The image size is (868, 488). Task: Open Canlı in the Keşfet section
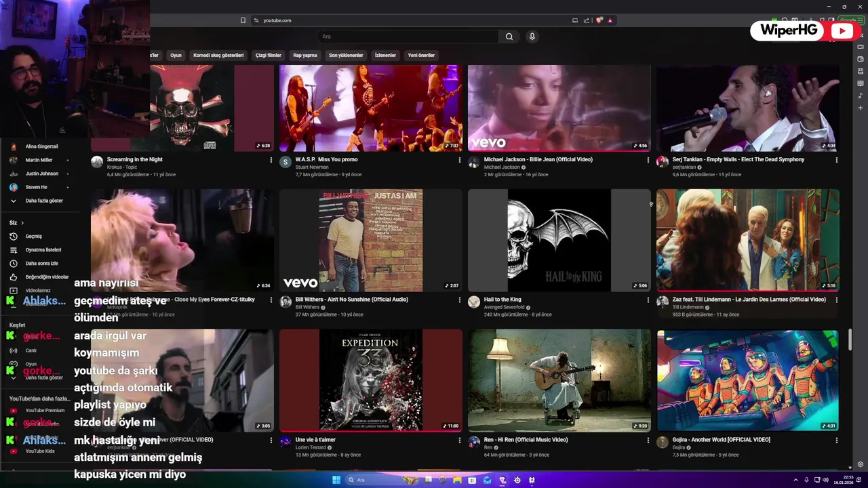(31, 350)
